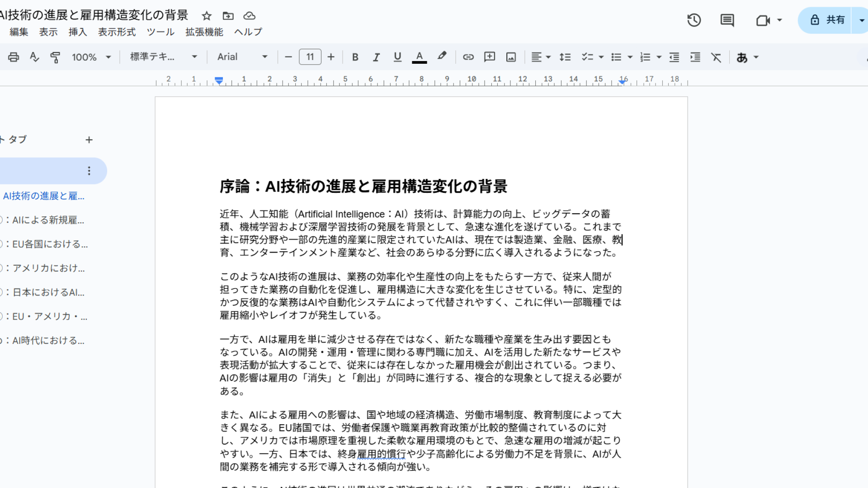Open version history via the clock icon
Image resolution: width=868 pixels, height=488 pixels.
coord(694,20)
